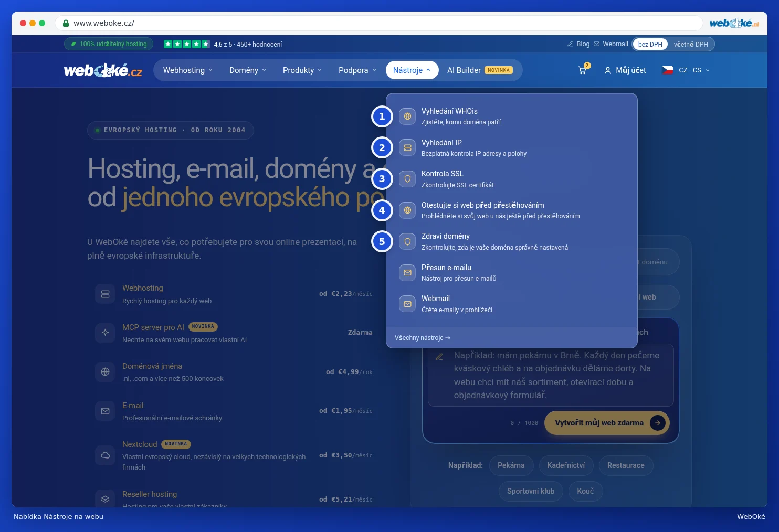The height and width of the screenshot is (532, 779).
Task: Click the user icon beside Můj účet
Action: tap(608, 70)
